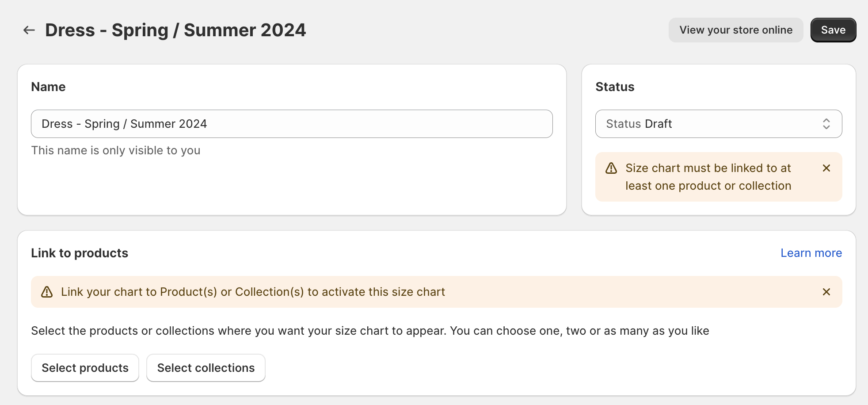
Task: Click the Dress - Spring / Summer 2024 page title
Action: tap(175, 30)
